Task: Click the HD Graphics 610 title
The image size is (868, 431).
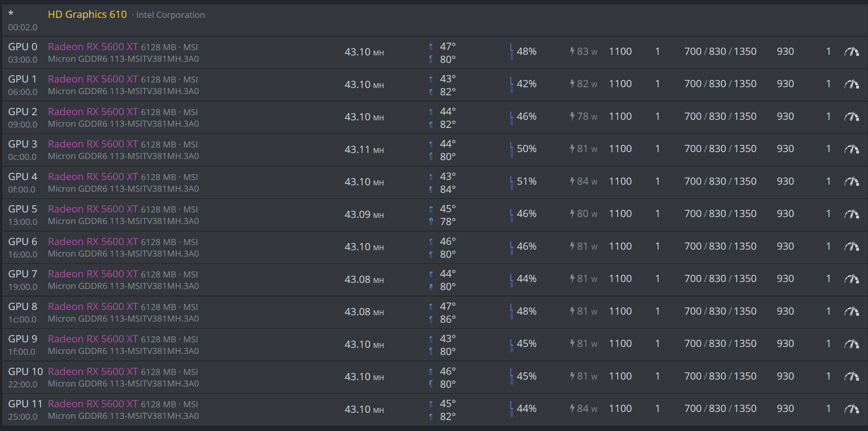Action: pos(87,14)
